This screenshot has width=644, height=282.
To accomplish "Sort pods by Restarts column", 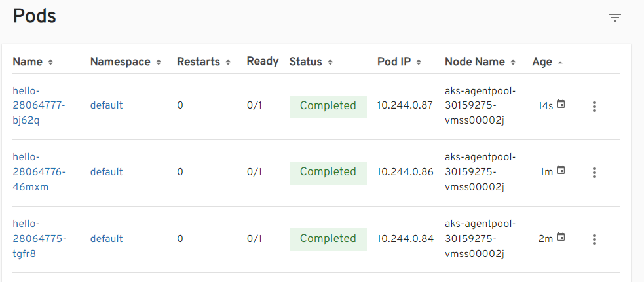I will pyautogui.click(x=203, y=62).
